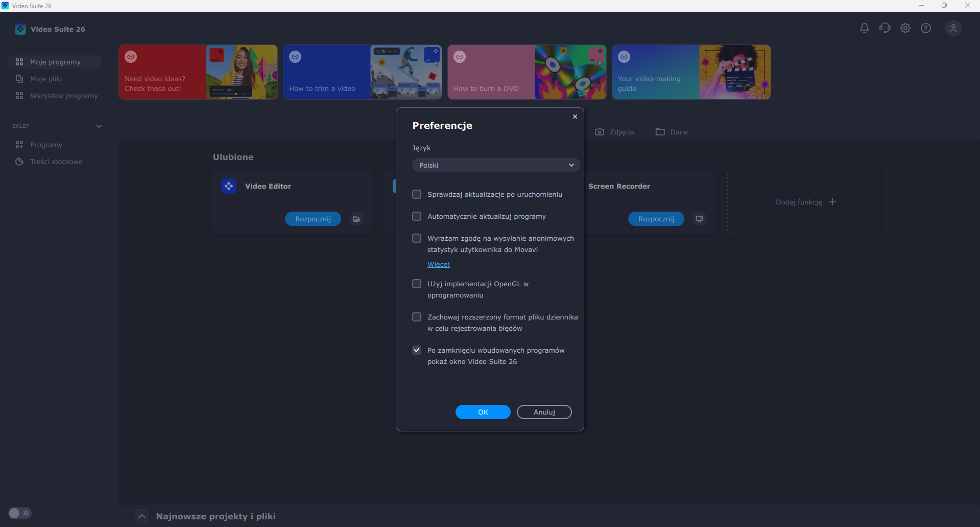
Task: Click the Moje pliki sidebar icon
Action: 19,79
